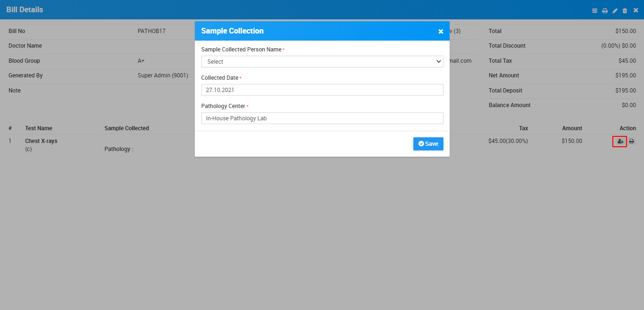Screen dimensions: 644x310
Task: Click the Collected Date field
Action: click(322, 90)
